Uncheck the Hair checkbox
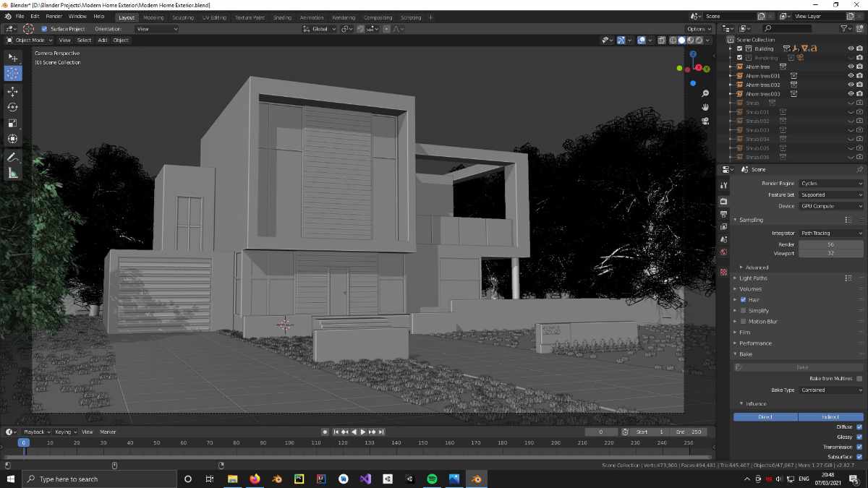This screenshot has height=488, width=868. pos(743,299)
